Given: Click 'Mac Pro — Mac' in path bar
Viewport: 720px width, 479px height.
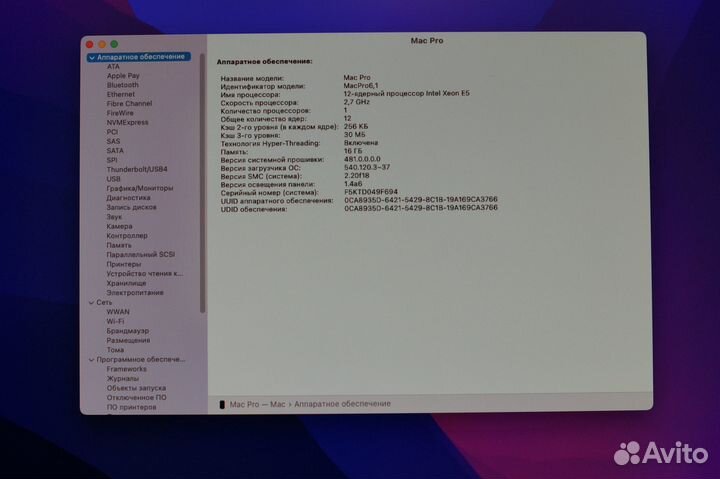Looking at the screenshot, I should [x=257, y=404].
